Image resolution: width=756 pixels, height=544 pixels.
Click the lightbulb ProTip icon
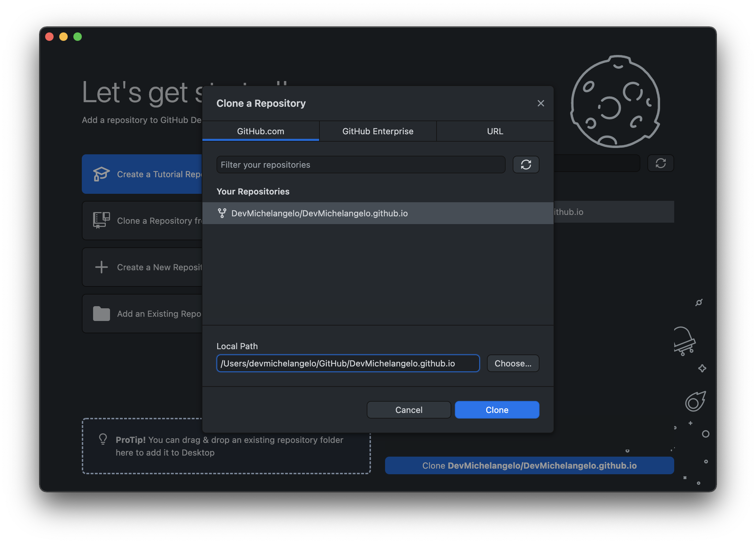click(103, 439)
